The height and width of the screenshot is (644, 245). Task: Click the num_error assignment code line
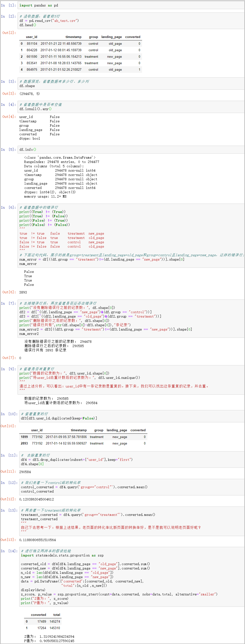[x=102, y=260]
